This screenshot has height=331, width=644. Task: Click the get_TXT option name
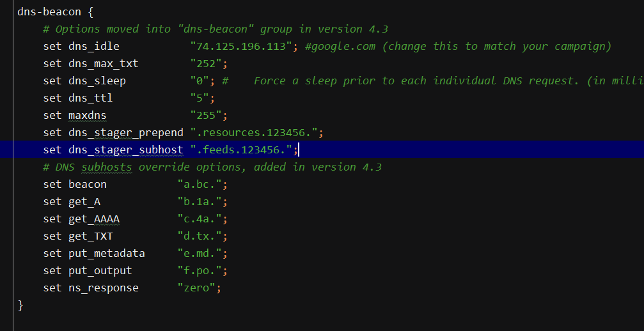pyautogui.click(x=90, y=236)
